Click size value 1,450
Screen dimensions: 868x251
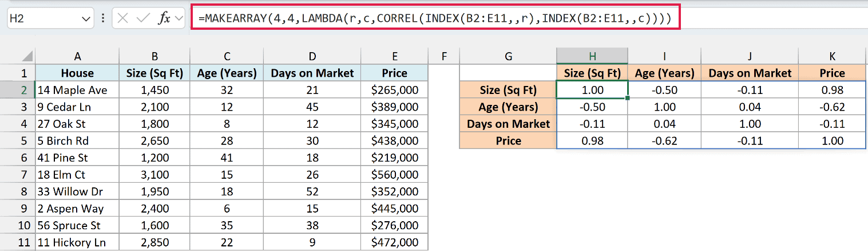[154, 90]
